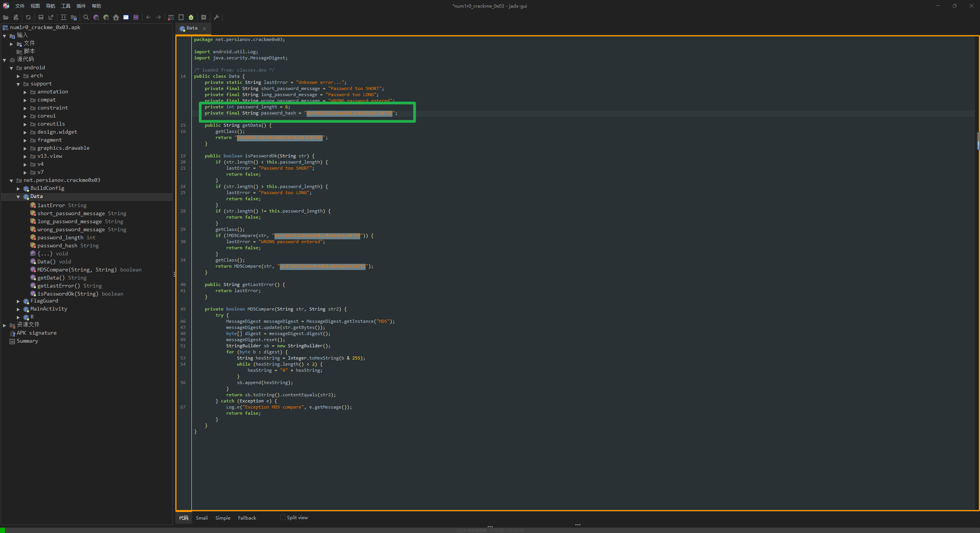
Task: Go to AndroidManifest purple M icon
Action: (136, 17)
